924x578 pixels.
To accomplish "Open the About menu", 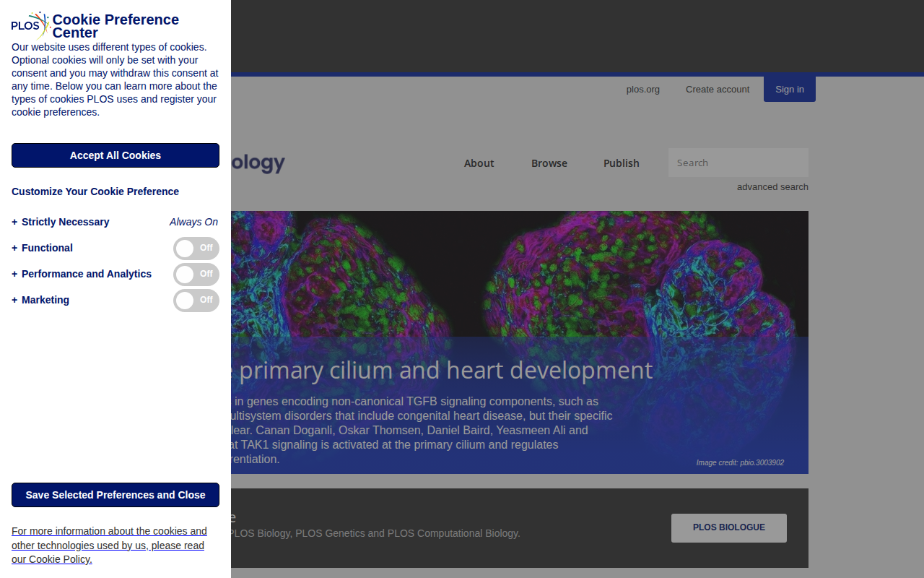I will [x=479, y=163].
